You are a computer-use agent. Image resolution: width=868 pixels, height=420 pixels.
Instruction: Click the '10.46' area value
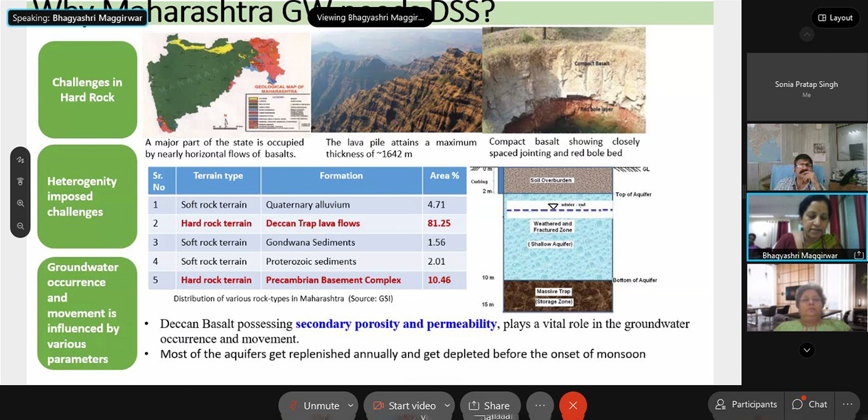(439, 280)
